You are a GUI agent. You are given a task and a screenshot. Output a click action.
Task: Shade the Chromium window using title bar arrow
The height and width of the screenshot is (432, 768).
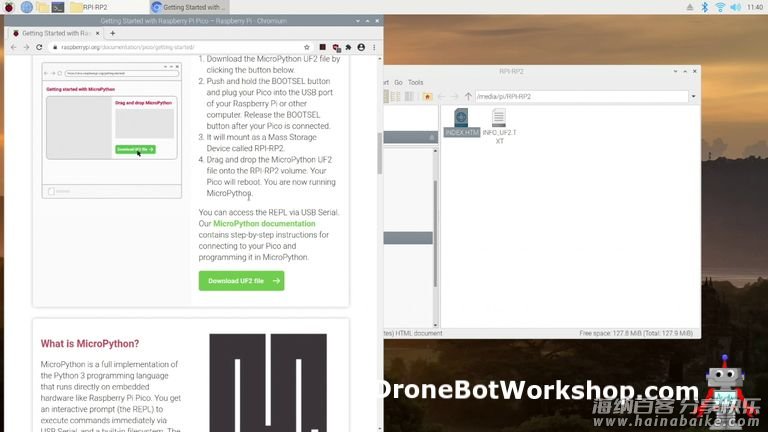click(358, 21)
